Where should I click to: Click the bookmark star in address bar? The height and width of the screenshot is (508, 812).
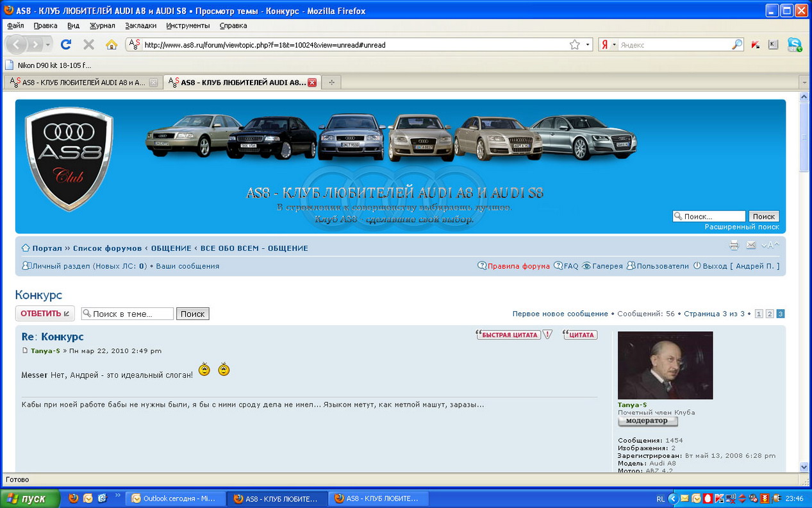tap(574, 45)
